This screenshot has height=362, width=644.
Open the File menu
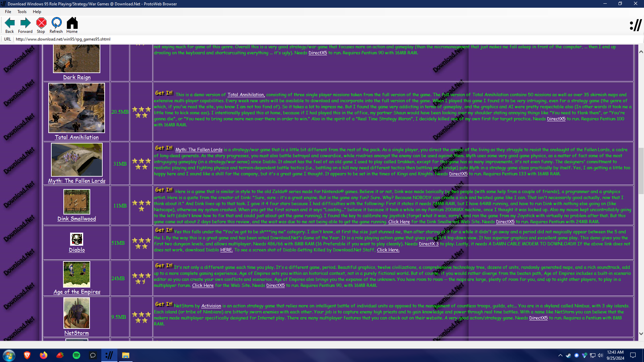(8, 12)
